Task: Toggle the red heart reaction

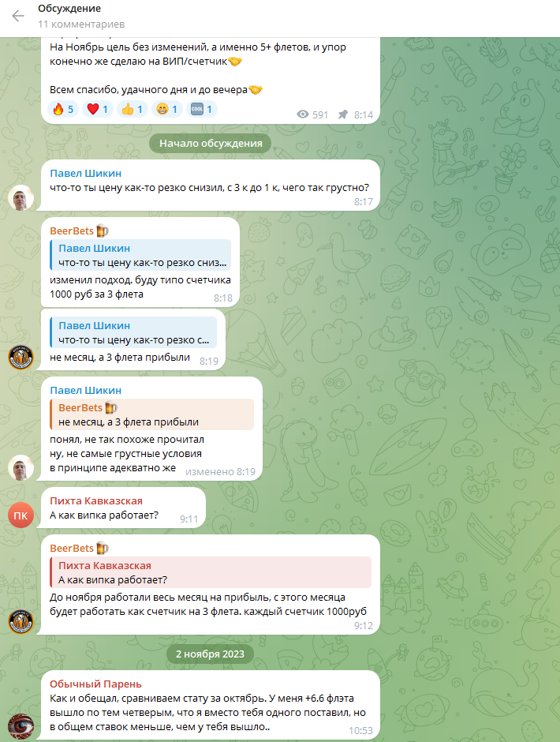Action: (98, 109)
